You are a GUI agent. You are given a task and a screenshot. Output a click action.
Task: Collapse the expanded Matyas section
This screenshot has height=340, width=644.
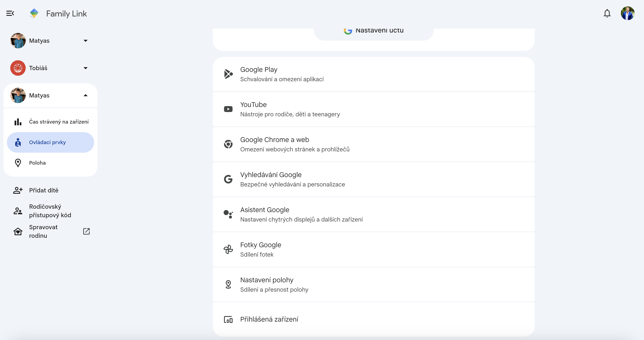pyautogui.click(x=86, y=95)
